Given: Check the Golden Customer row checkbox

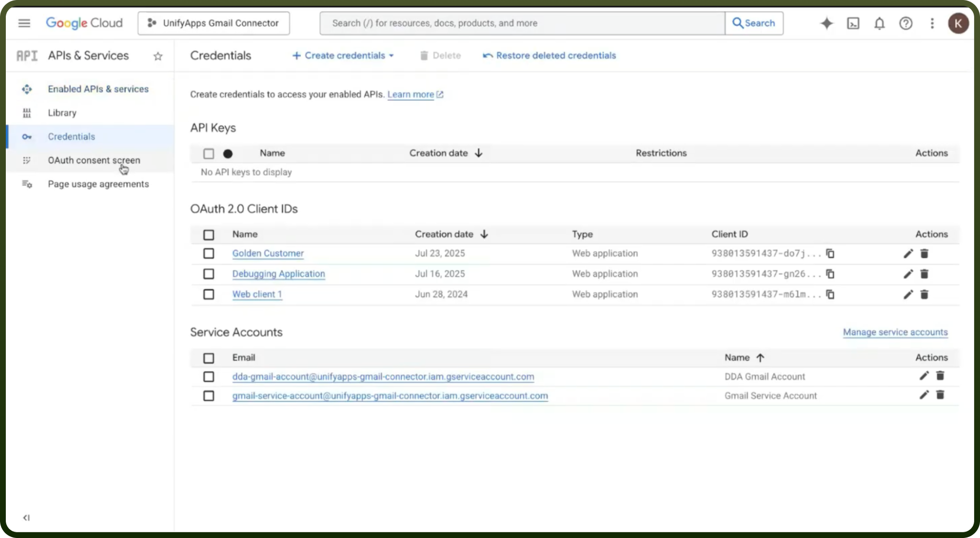Looking at the screenshot, I should click(209, 253).
